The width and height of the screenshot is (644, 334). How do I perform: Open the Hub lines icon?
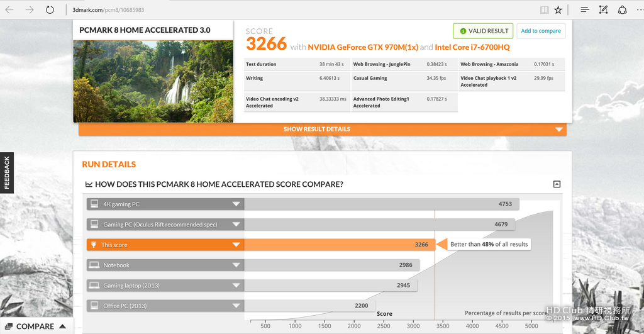pyautogui.click(x=585, y=9)
